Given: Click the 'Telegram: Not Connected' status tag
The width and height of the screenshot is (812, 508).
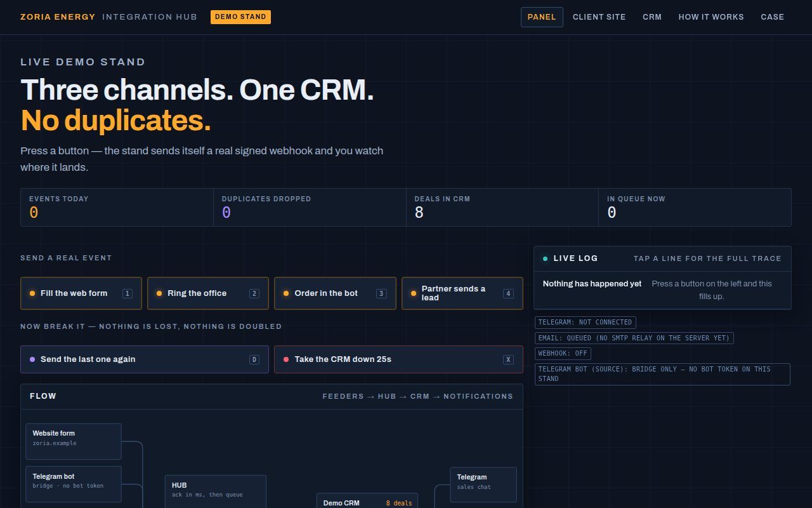Looking at the screenshot, I should (x=585, y=323).
